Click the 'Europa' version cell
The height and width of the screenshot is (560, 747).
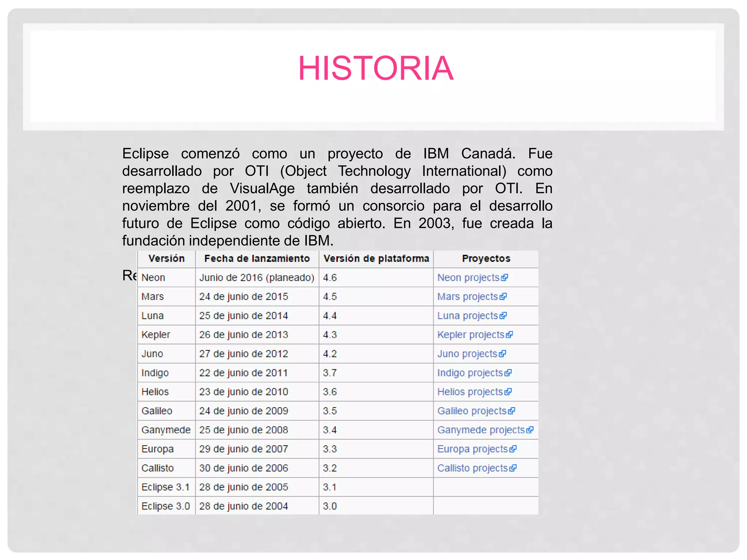pos(166,449)
